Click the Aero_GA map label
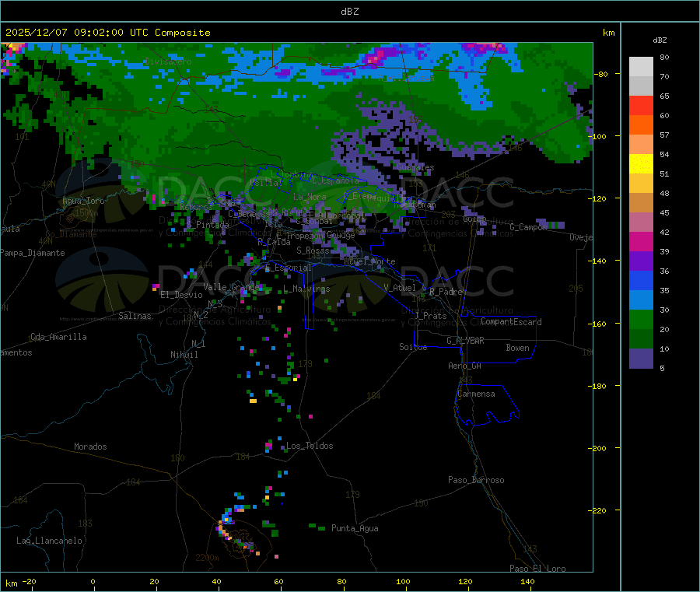Viewport: 700px width, 592px height. tap(464, 366)
